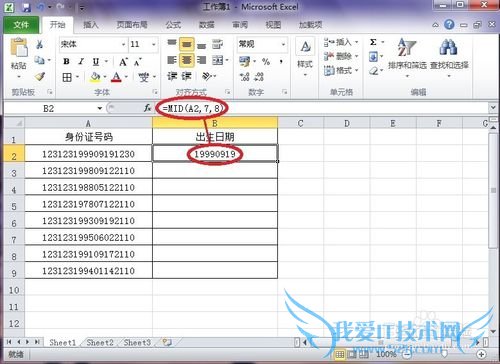This screenshot has height=364, width=500.
Task: Switch to the Review tab
Action: [240, 25]
